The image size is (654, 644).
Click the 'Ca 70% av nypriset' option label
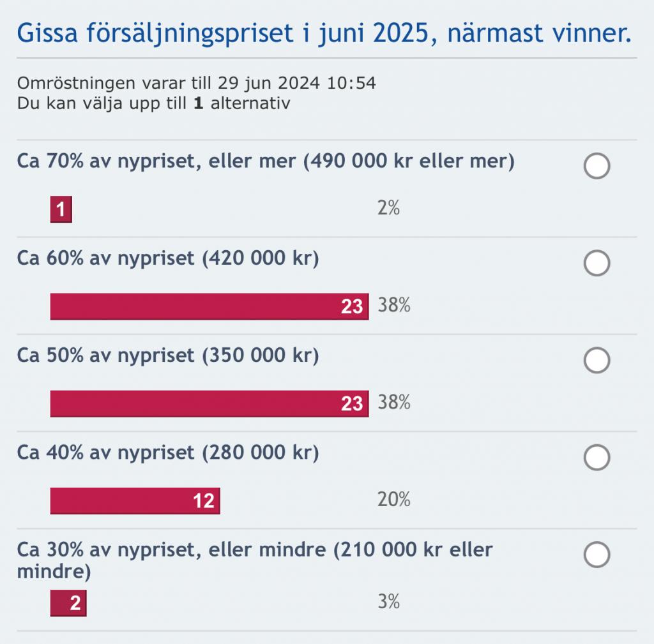coord(266,162)
